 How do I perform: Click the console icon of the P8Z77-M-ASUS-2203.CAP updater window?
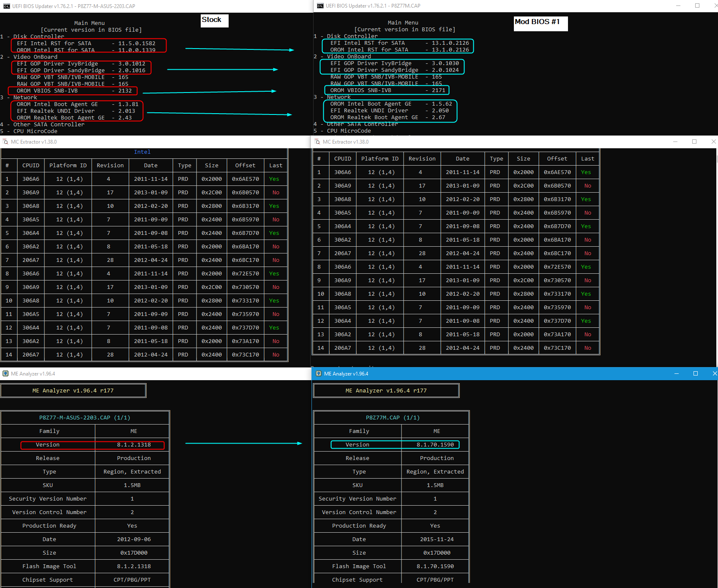click(x=7, y=6)
